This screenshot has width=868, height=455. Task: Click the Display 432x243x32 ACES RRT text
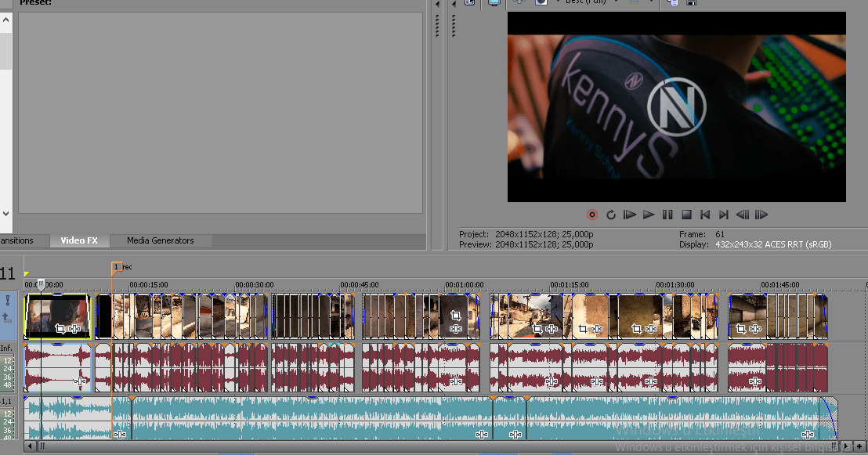772,244
